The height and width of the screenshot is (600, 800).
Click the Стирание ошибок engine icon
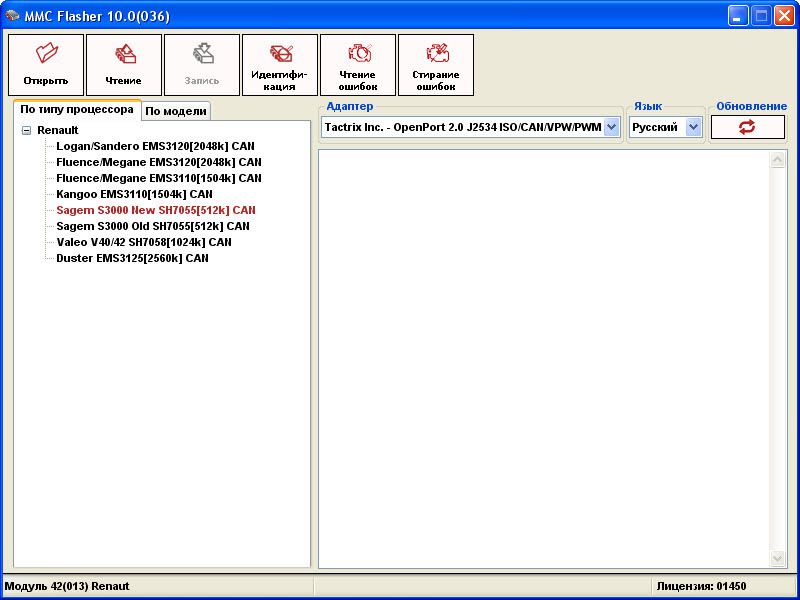436,54
